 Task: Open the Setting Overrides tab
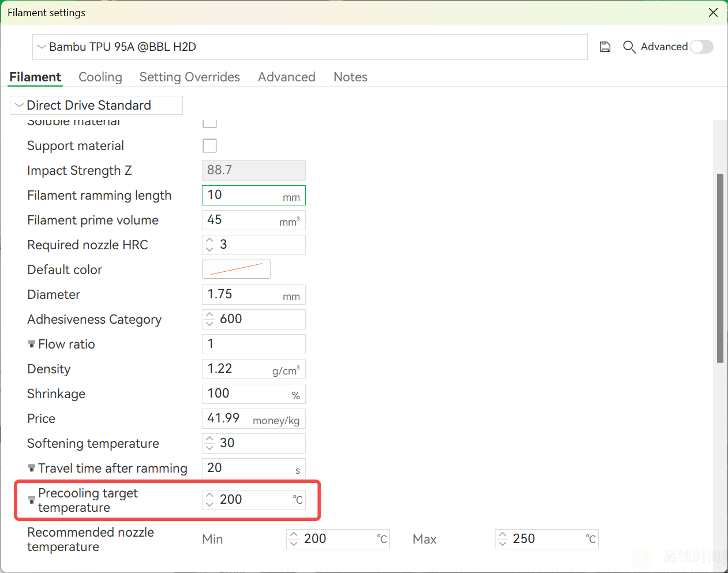click(190, 77)
